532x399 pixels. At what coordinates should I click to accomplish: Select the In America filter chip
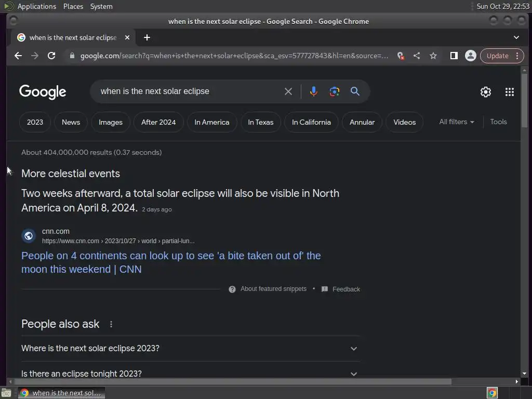click(212, 122)
